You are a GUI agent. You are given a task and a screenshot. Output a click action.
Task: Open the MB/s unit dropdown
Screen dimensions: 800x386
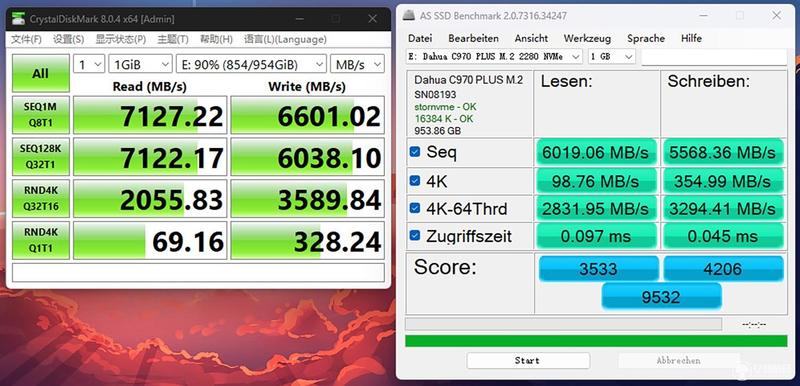point(357,64)
